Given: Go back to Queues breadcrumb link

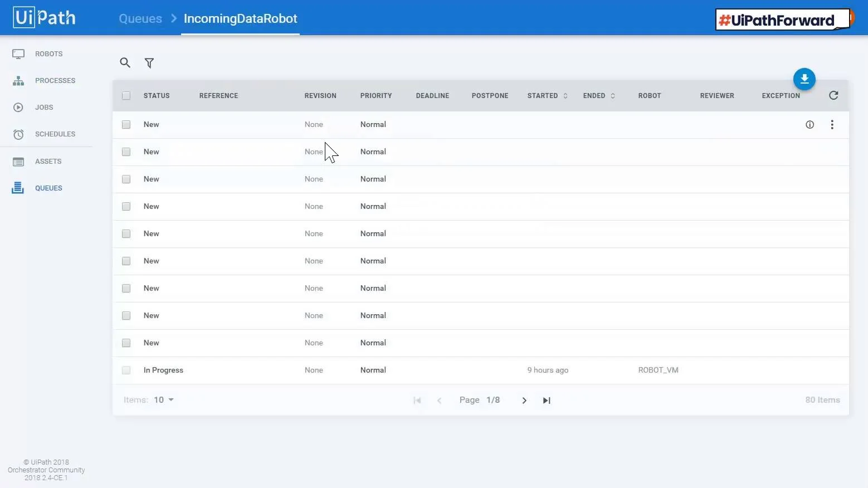Looking at the screenshot, I should click(x=140, y=18).
